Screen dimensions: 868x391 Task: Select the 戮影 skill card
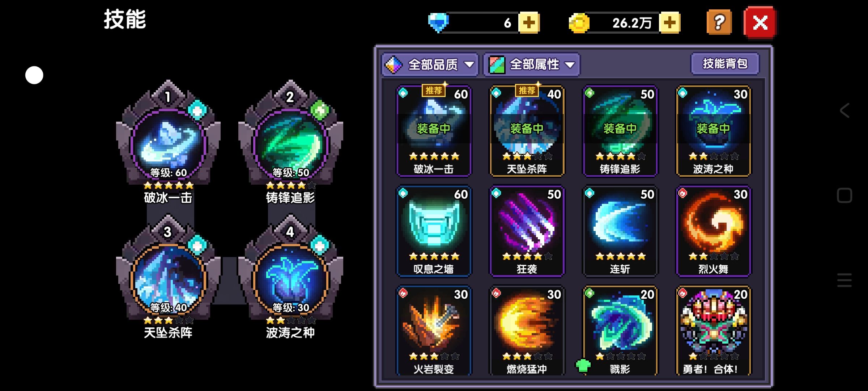[620, 331]
